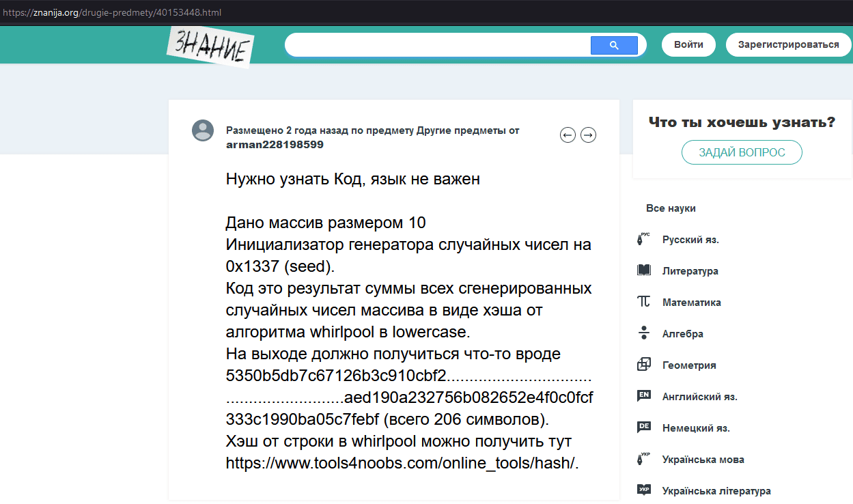Click the browser address bar URL
The width and height of the screenshot is (853, 504).
(x=112, y=13)
